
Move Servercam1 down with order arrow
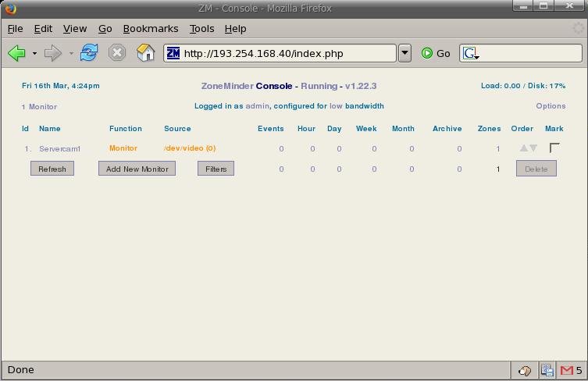pyautogui.click(x=533, y=148)
